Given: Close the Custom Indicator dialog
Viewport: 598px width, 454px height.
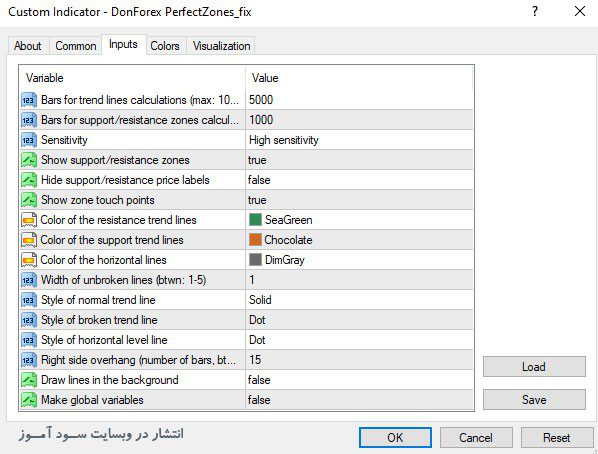Looking at the screenshot, I should [x=580, y=11].
